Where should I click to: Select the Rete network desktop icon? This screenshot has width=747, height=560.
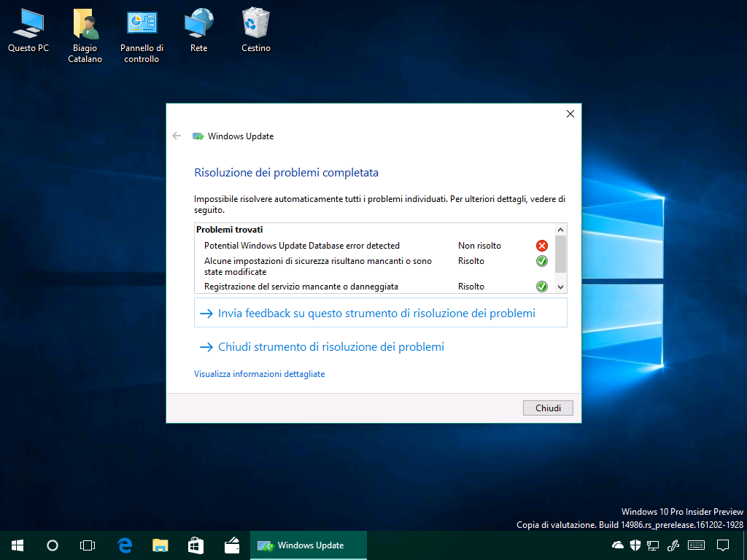198,31
